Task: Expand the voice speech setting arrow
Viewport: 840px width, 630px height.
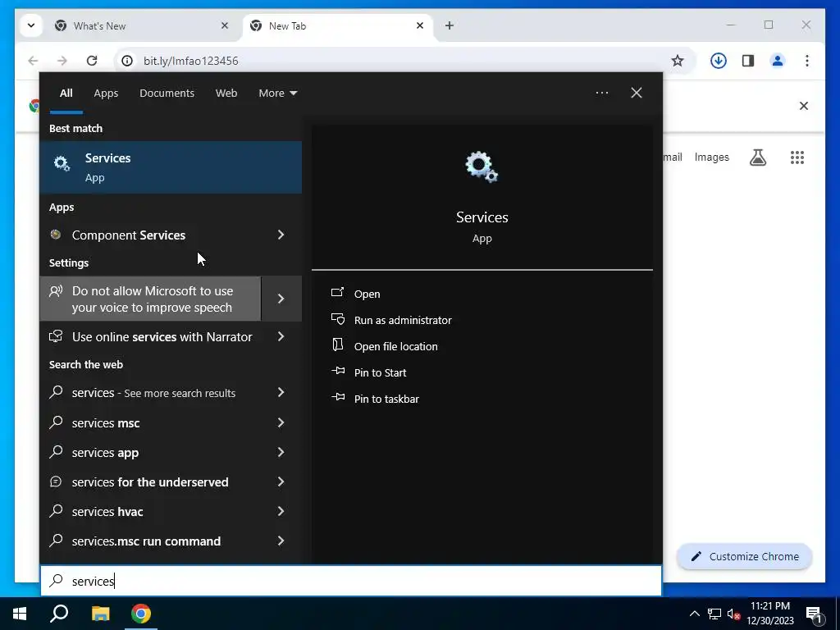Action: pyautogui.click(x=281, y=299)
